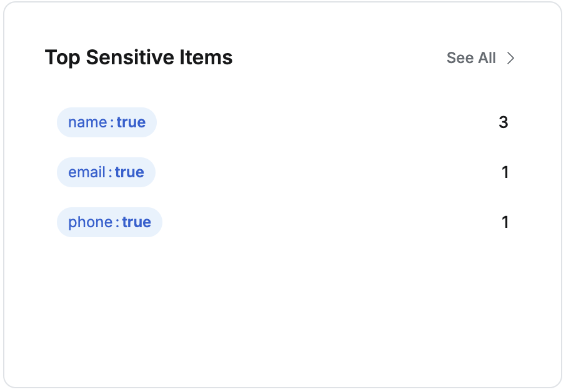
Task: Click empty card area below phone row
Action: tap(281, 306)
